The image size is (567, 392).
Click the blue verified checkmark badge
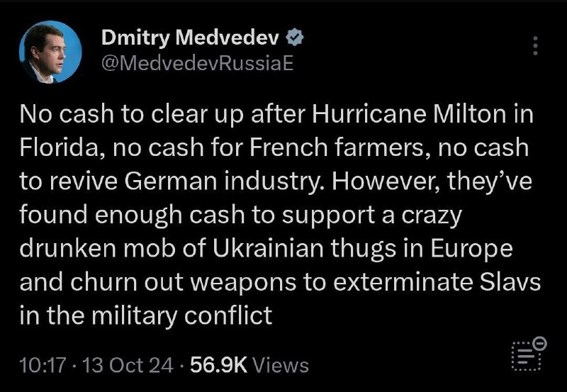click(295, 38)
